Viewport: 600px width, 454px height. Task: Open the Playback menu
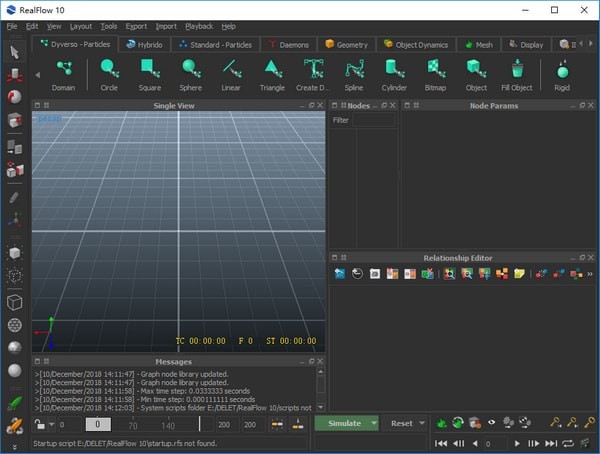tap(199, 26)
